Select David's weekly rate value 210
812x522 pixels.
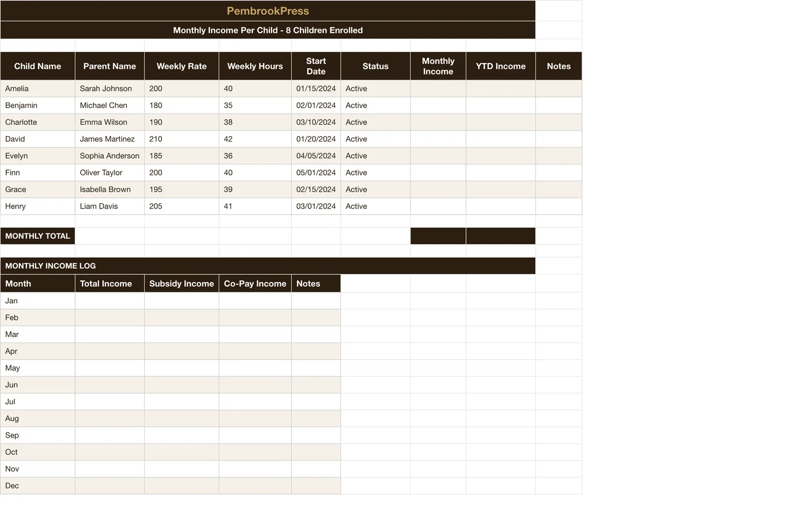coord(182,138)
